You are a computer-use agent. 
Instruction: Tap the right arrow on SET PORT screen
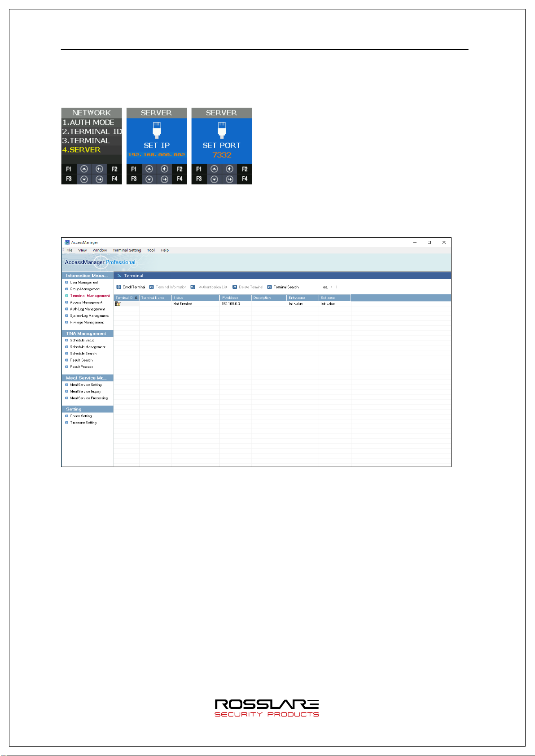229,179
